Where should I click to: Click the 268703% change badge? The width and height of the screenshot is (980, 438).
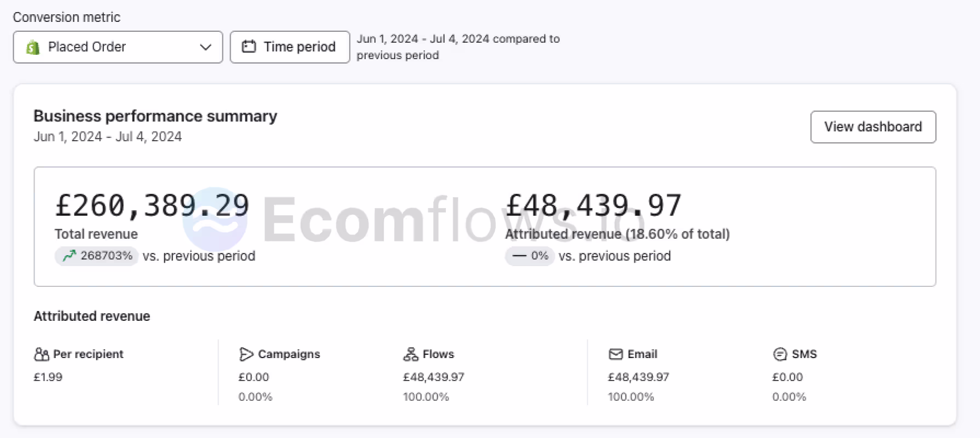(x=96, y=256)
